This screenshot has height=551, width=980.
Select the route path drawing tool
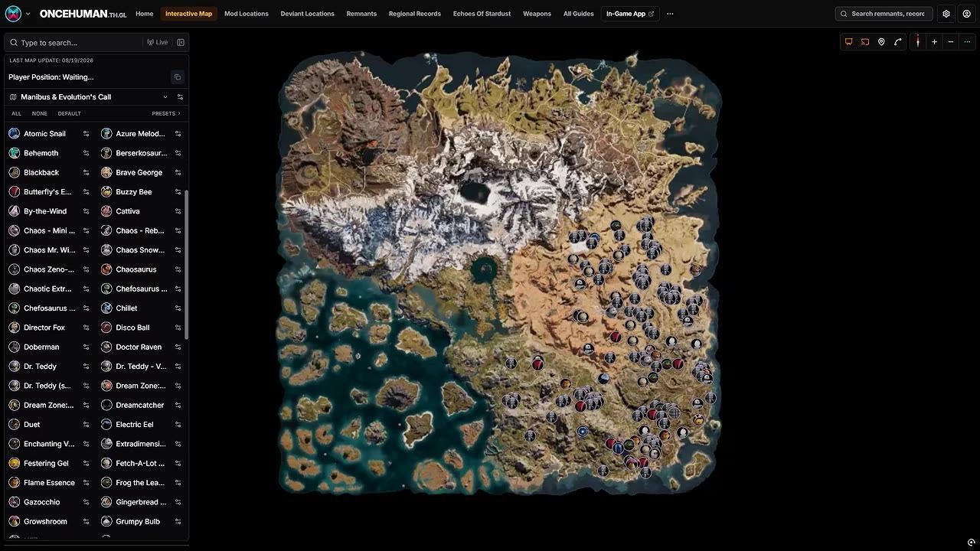point(898,42)
